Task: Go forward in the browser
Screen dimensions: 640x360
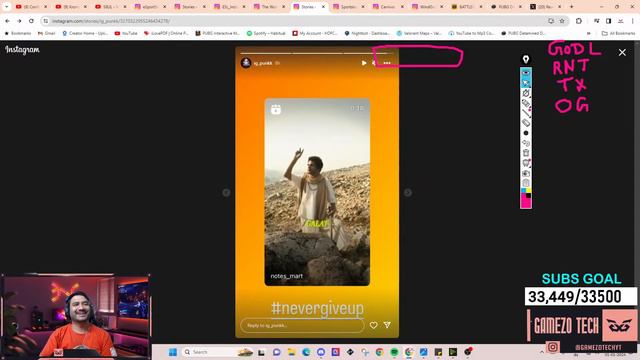Action: pos(19,21)
